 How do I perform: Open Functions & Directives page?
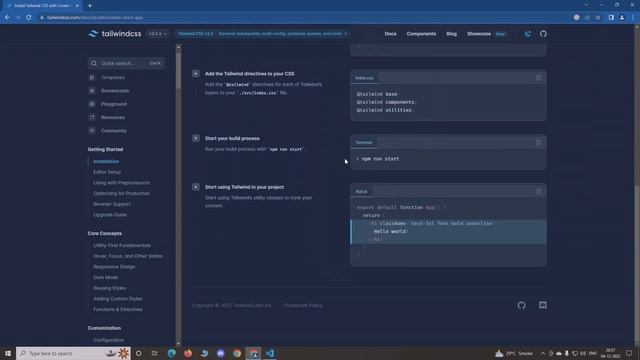pyautogui.click(x=118, y=309)
